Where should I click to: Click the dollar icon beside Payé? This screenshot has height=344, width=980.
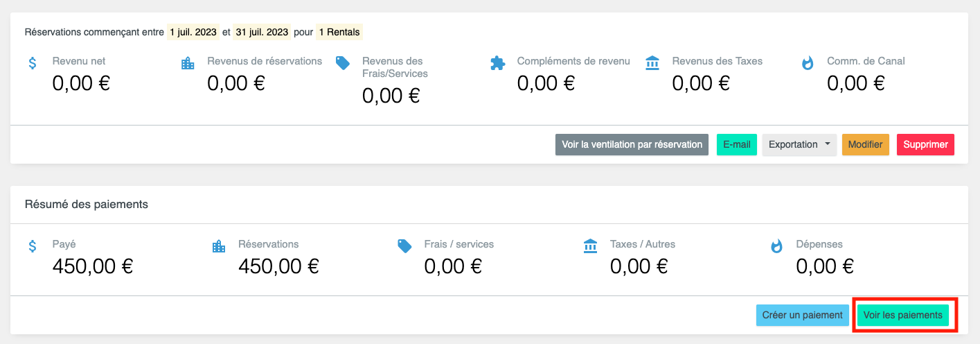click(33, 246)
